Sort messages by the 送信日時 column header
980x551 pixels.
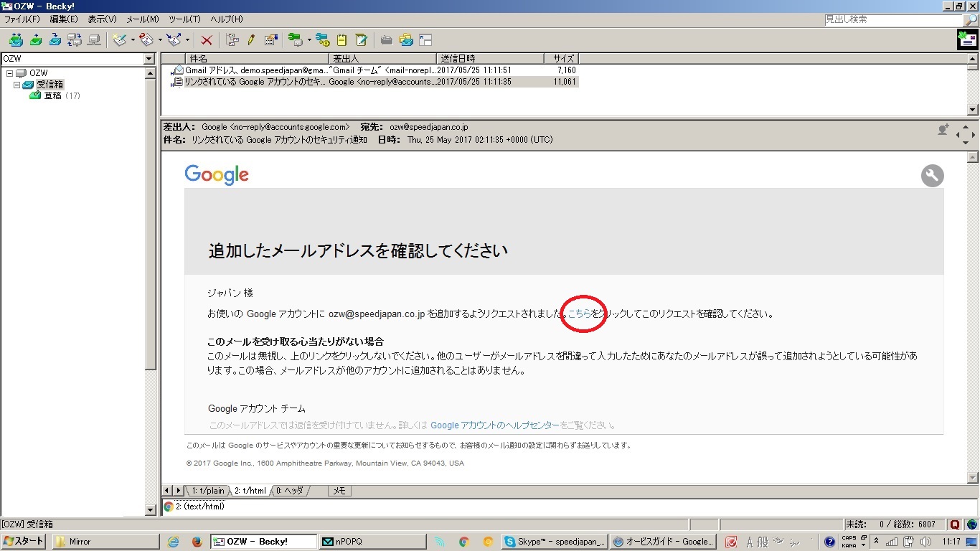point(490,58)
